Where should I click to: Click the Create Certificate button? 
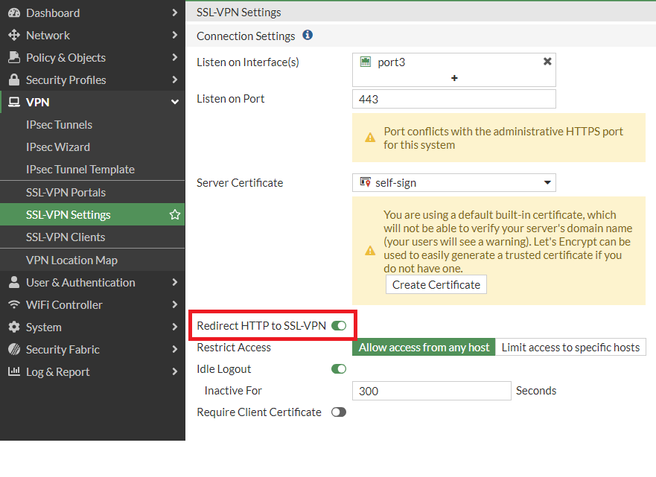[436, 285]
